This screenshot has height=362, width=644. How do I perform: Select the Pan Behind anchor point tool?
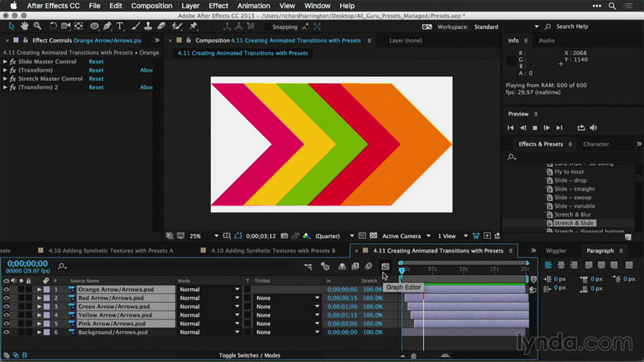coord(79,26)
